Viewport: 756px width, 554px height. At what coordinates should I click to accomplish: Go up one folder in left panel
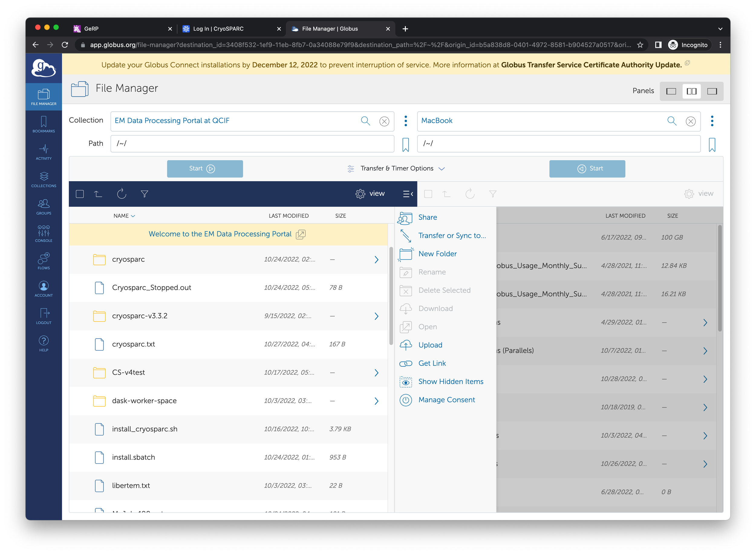coord(98,194)
